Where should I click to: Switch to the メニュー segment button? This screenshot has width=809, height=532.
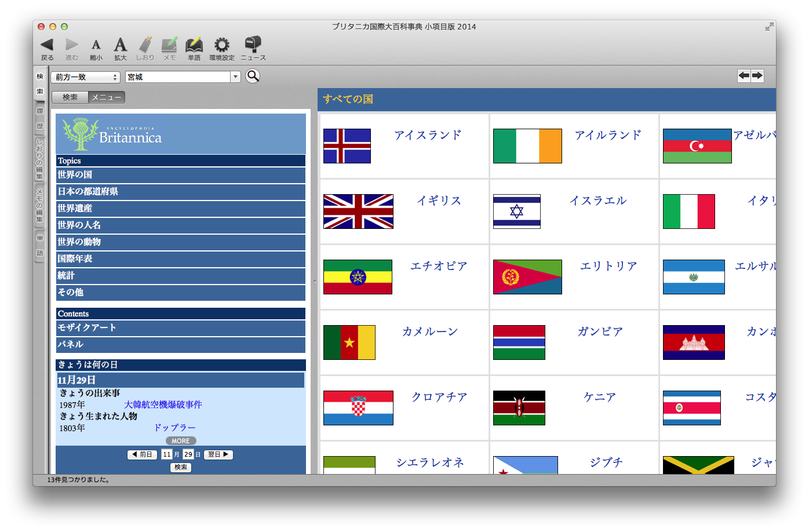pyautogui.click(x=107, y=97)
